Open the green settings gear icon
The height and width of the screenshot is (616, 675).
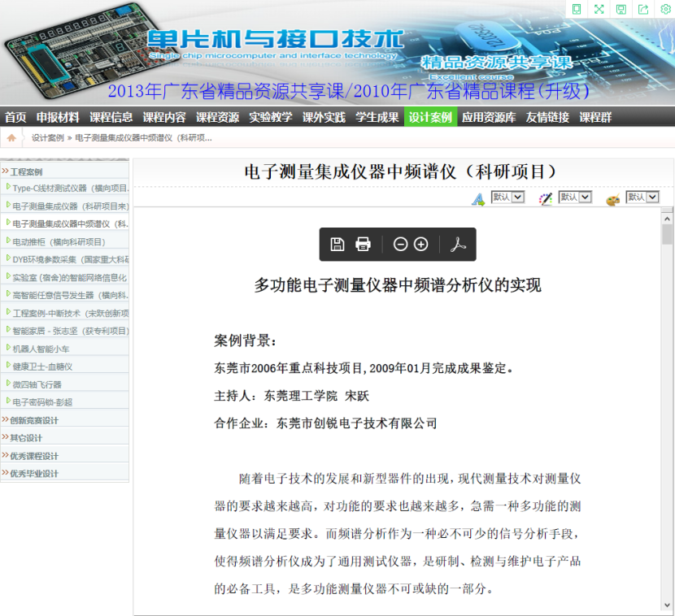pos(665,9)
